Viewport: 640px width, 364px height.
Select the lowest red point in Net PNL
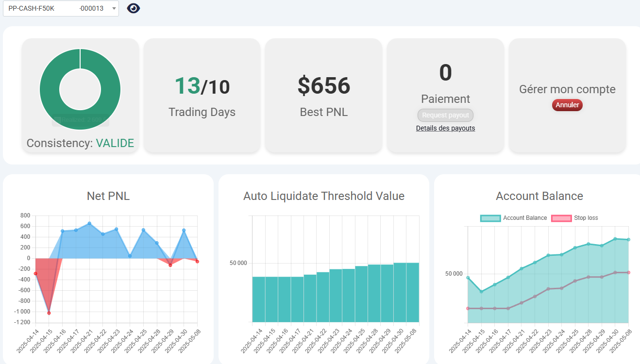point(49,313)
